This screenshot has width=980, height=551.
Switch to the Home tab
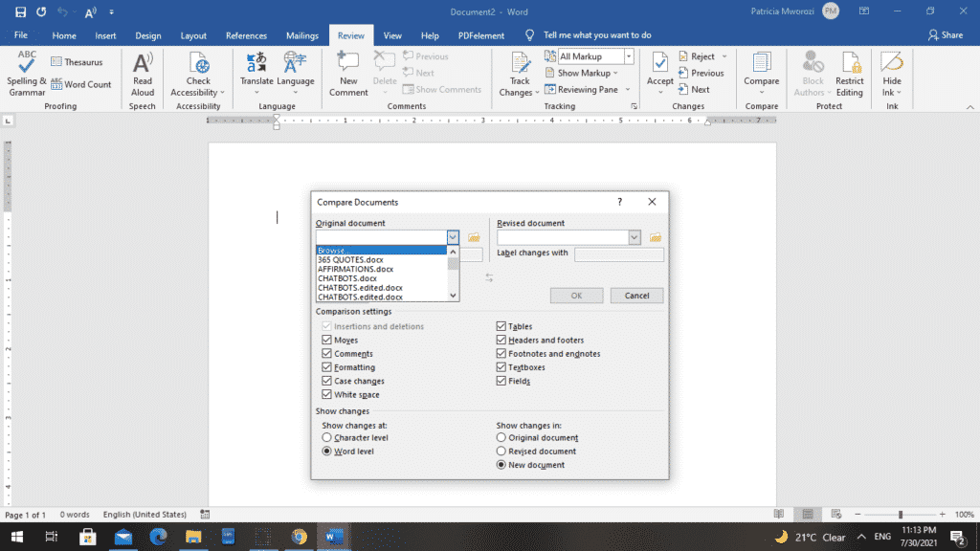64,35
